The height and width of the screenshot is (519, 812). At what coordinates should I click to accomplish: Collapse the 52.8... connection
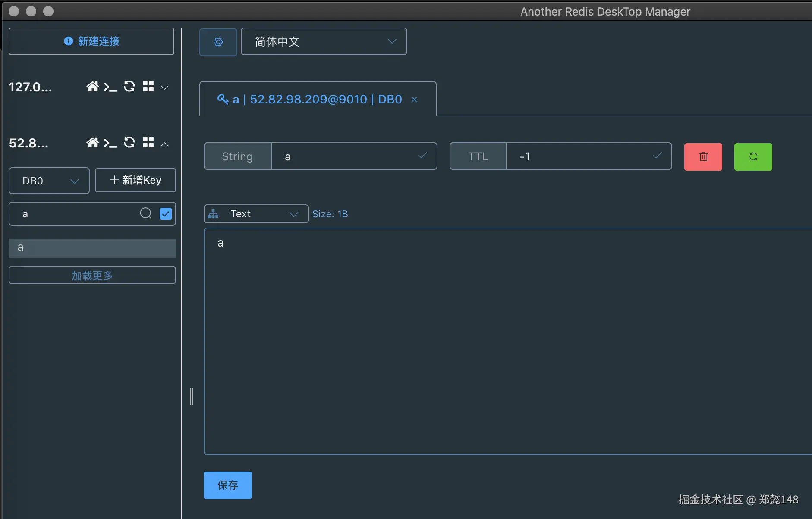(165, 144)
